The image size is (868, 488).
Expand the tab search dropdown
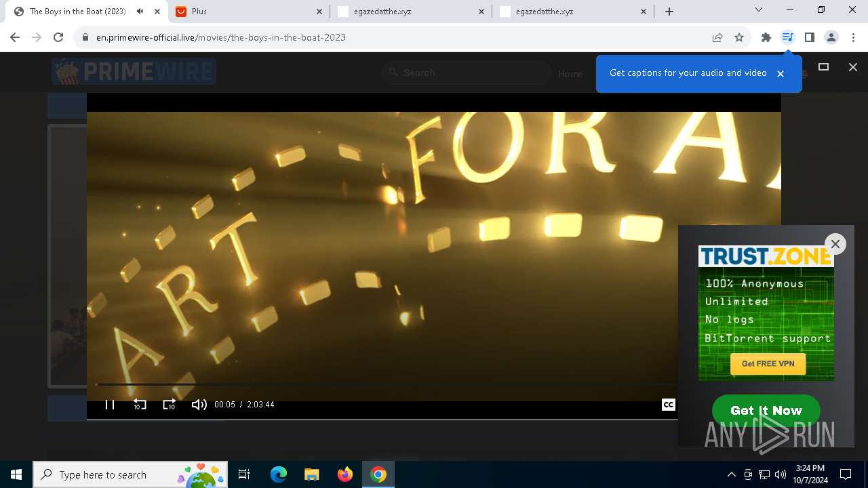pyautogui.click(x=759, y=10)
